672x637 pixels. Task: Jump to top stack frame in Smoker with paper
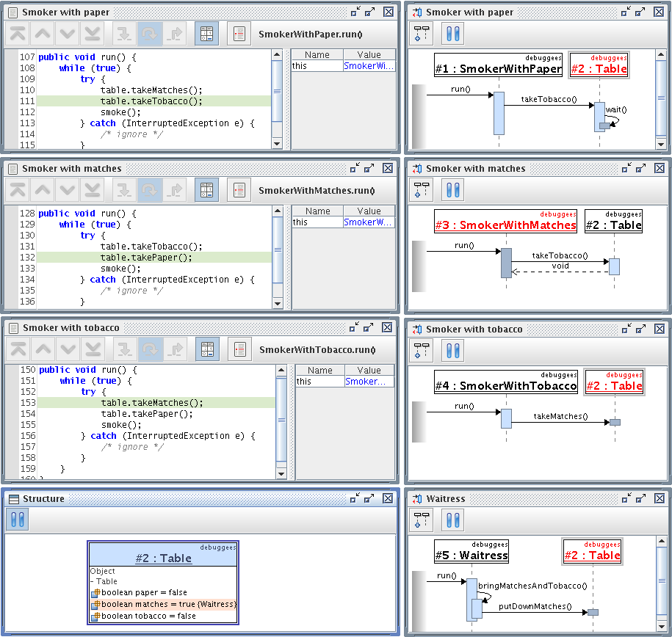coord(17,34)
